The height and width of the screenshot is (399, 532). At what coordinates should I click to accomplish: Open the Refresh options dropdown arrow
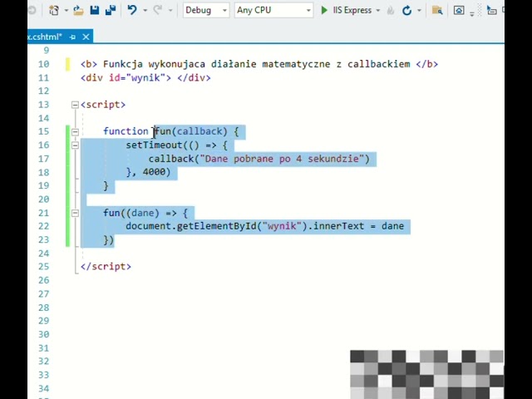point(419,11)
